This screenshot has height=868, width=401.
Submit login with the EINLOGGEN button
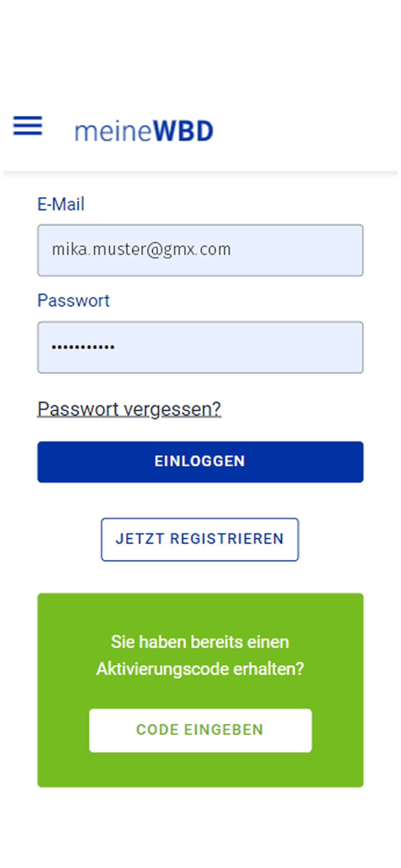(200, 462)
